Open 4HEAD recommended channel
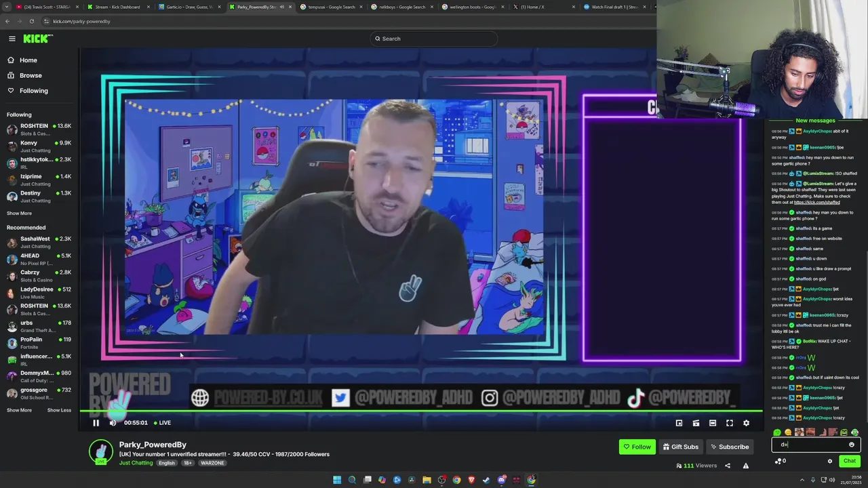 [39, 259]
